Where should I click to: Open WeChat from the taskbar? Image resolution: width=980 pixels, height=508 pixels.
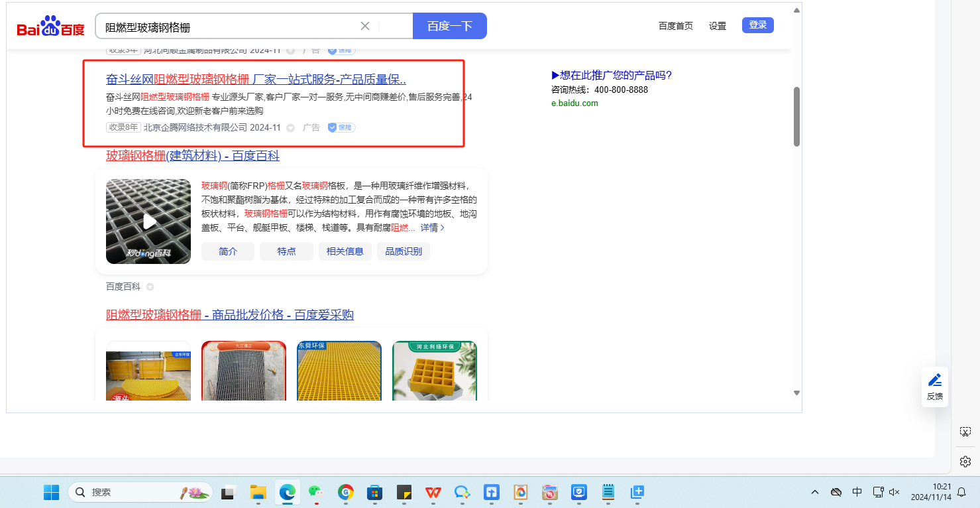coord(316,492)
